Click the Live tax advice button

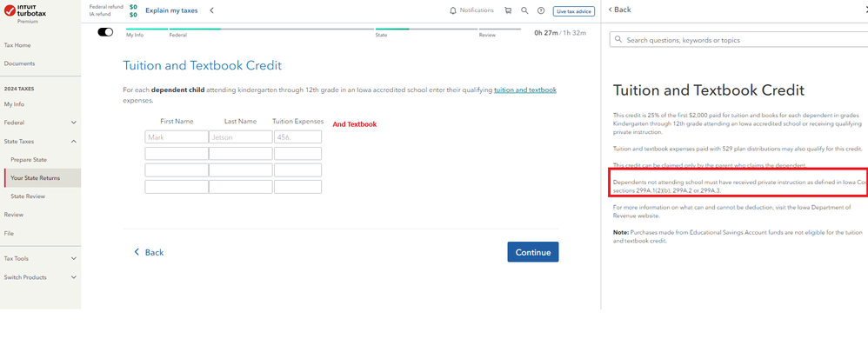tap(573, 11)
